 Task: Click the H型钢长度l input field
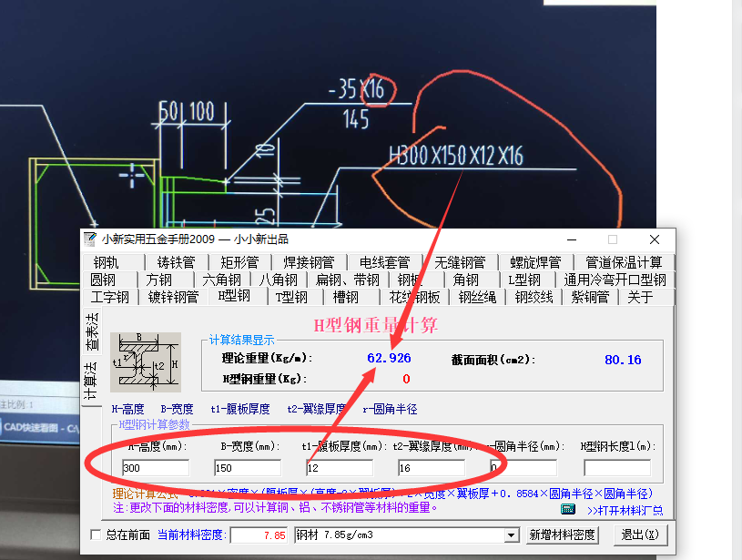[617, 468]
